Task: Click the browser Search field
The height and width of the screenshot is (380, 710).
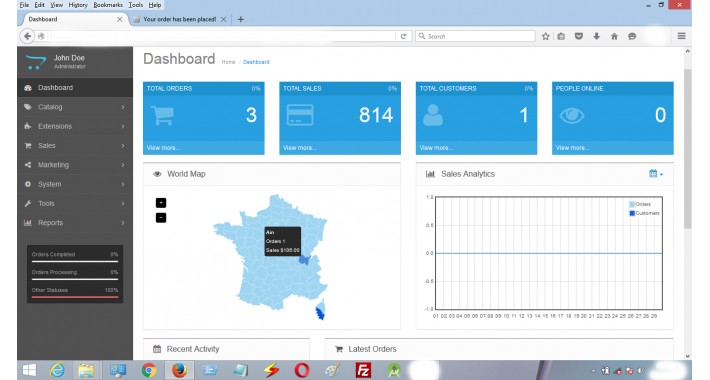Action: tap(475, 36)
